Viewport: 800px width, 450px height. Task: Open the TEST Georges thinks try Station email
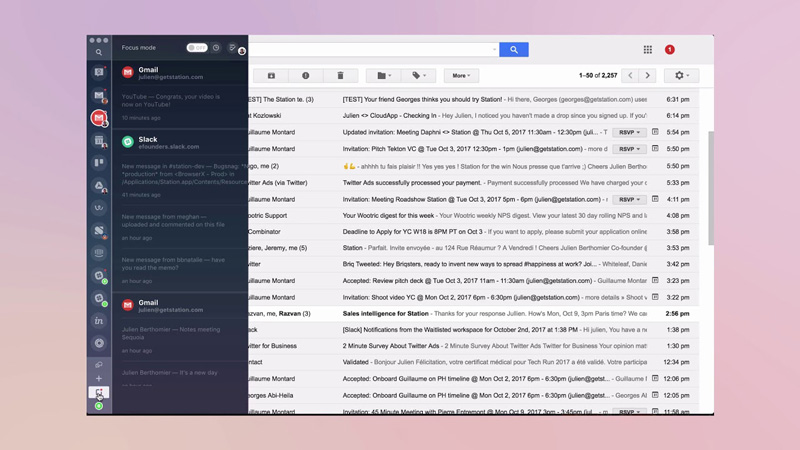coord(473,99)
